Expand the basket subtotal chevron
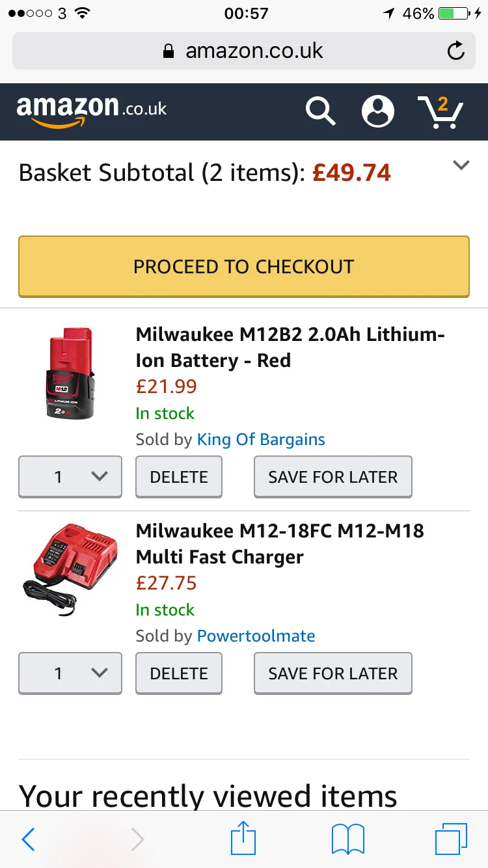The height and width of the screenshot is (868, 488). point(461,165)
